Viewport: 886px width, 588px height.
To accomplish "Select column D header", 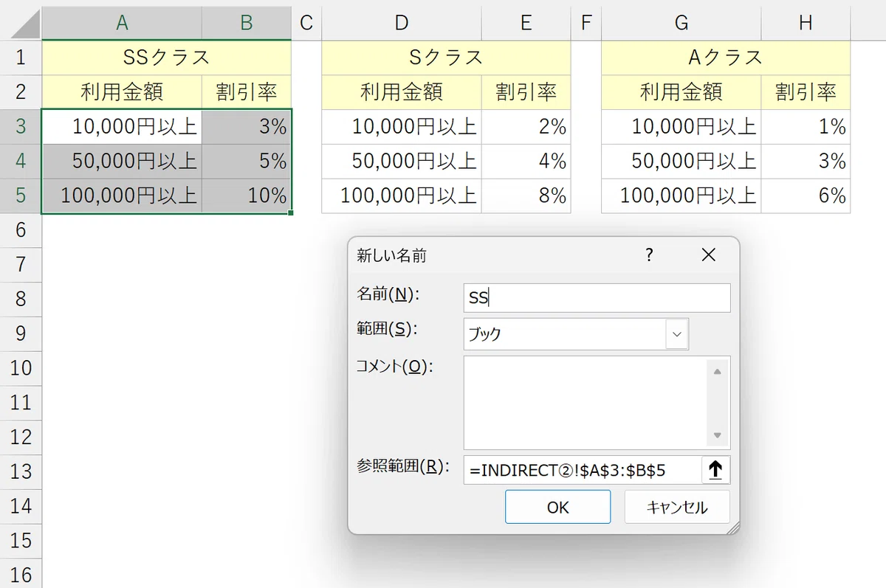I will [402, 23].
